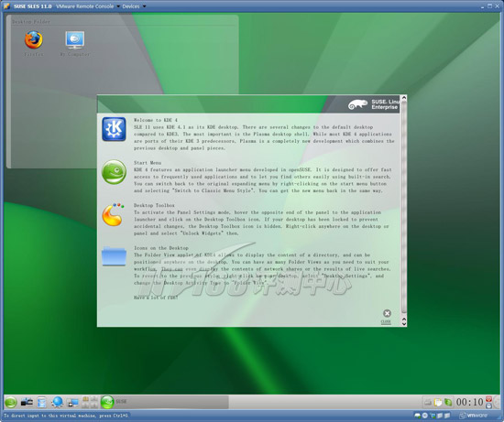Close the welcome dialog with X icon
The image size is (504, 422).
387,313
